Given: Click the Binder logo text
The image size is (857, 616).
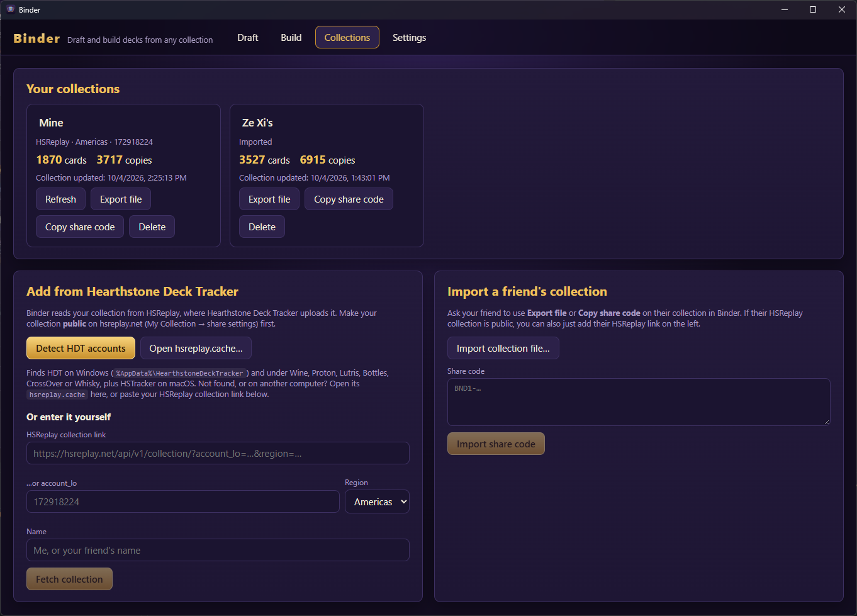Looking at the screenshot, I should [36, 38].
